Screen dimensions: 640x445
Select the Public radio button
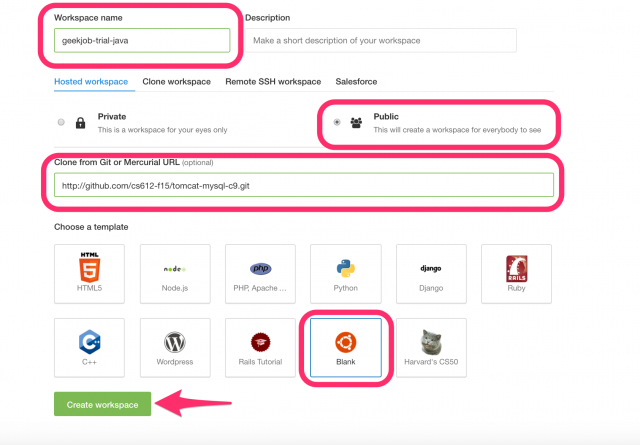click(337, 122)
